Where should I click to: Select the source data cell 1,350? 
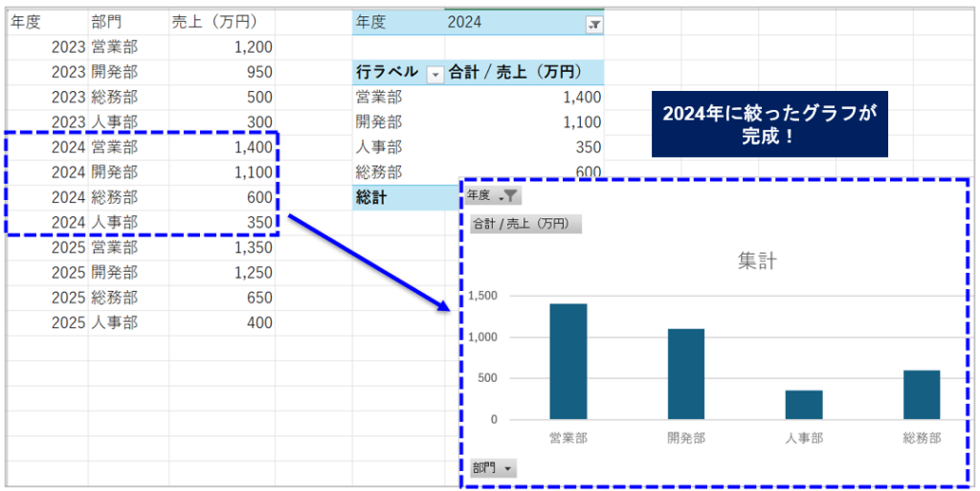pos(222,248)
